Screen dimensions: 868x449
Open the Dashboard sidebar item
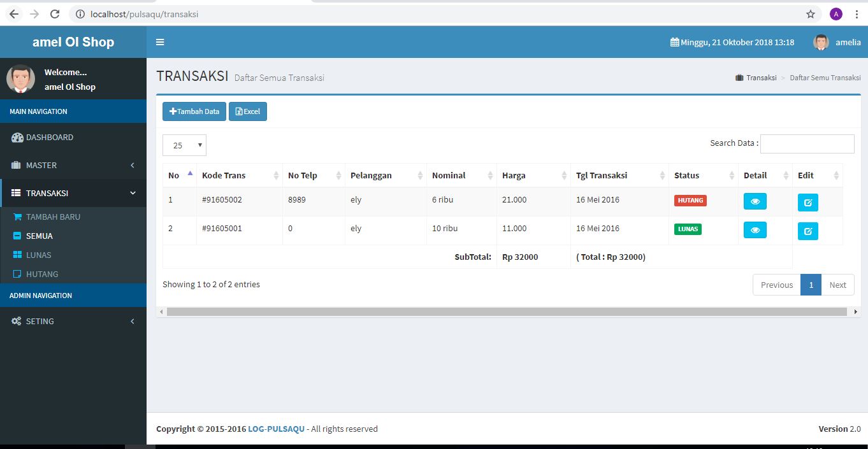(50, 137)
